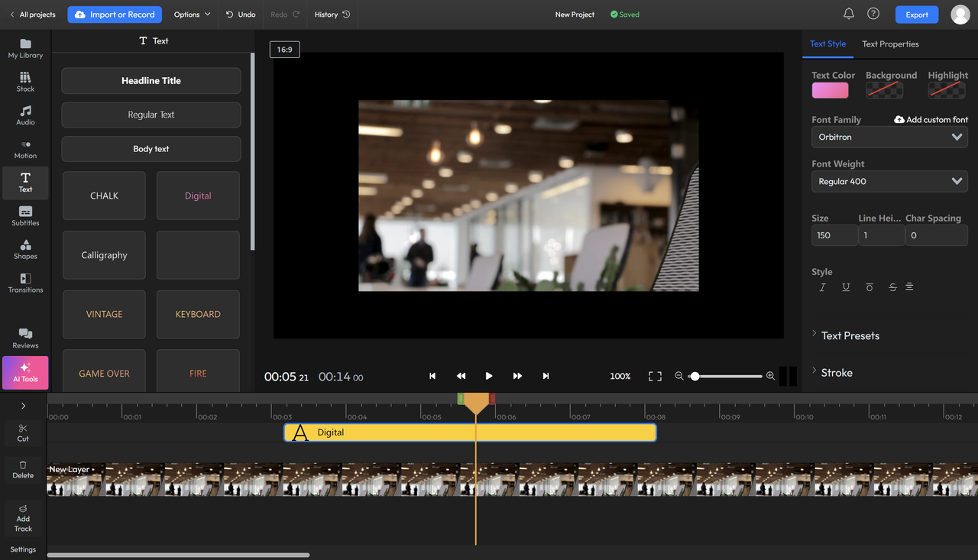Image resolution: width=978 pixels, height=560 pixels.
Task: Toggle overline text style
Action: pyautogui.click(x=870, y=287)
